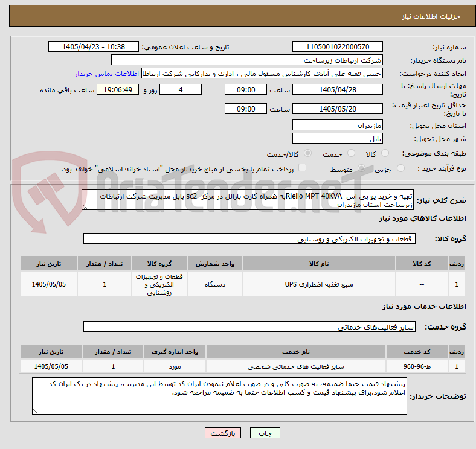Click the چاپ print button

(x=265, y=433)
